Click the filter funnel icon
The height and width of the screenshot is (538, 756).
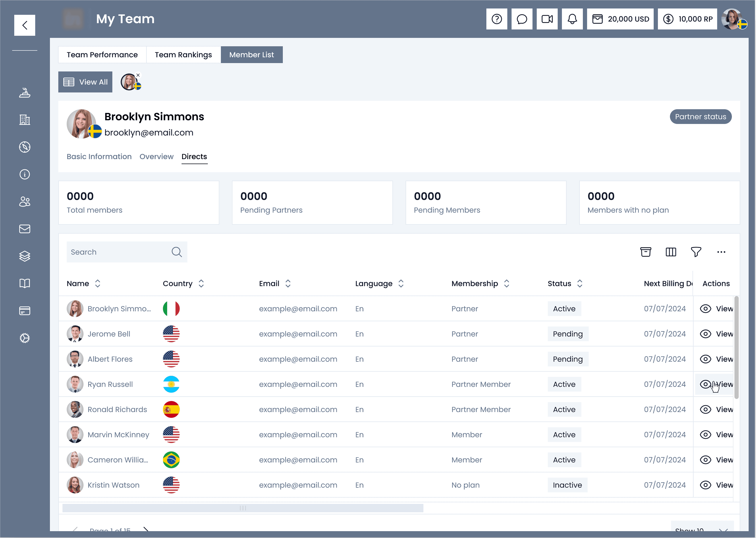(x=696, y=252)
